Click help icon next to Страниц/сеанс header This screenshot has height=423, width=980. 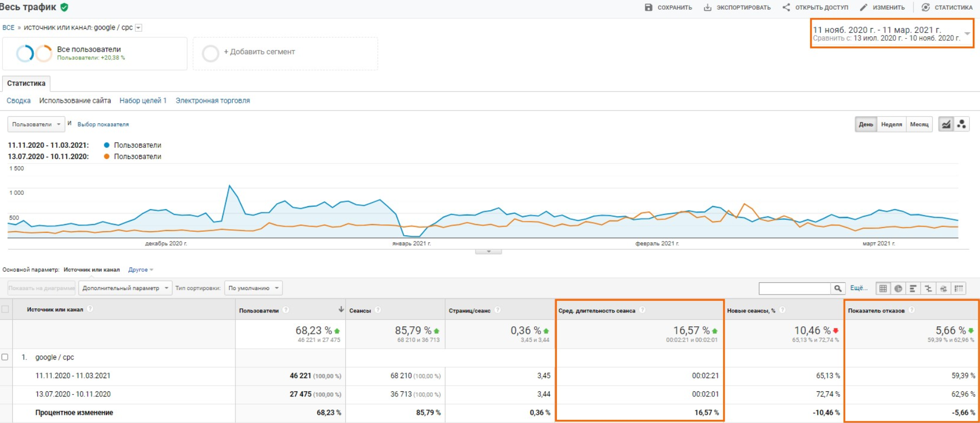pyautogui.click(x=497, y=310)
